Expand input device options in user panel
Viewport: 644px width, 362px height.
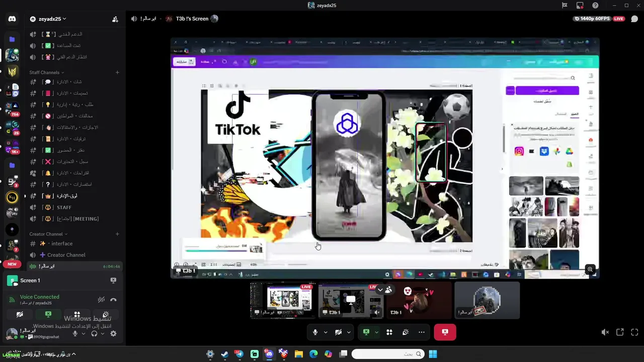(x=83, y=333)
